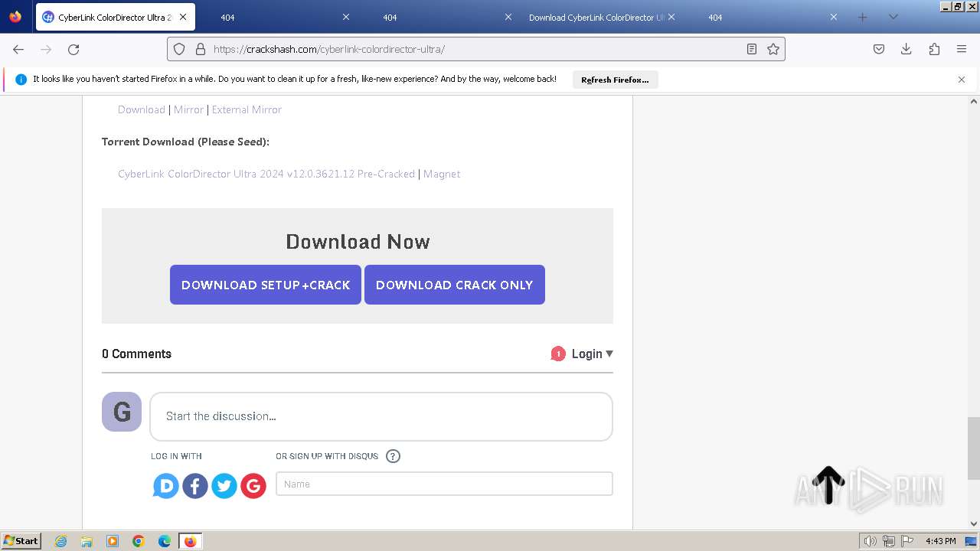980x551 pixels.
Task: Click the Firefox logo in the title bar
Action: point(15,17)
